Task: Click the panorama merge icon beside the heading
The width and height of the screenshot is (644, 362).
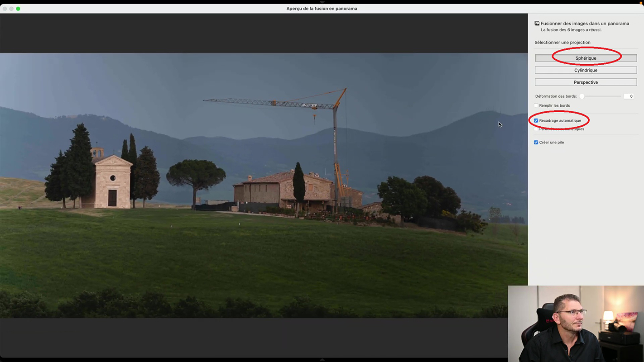Action: (537, 24)
